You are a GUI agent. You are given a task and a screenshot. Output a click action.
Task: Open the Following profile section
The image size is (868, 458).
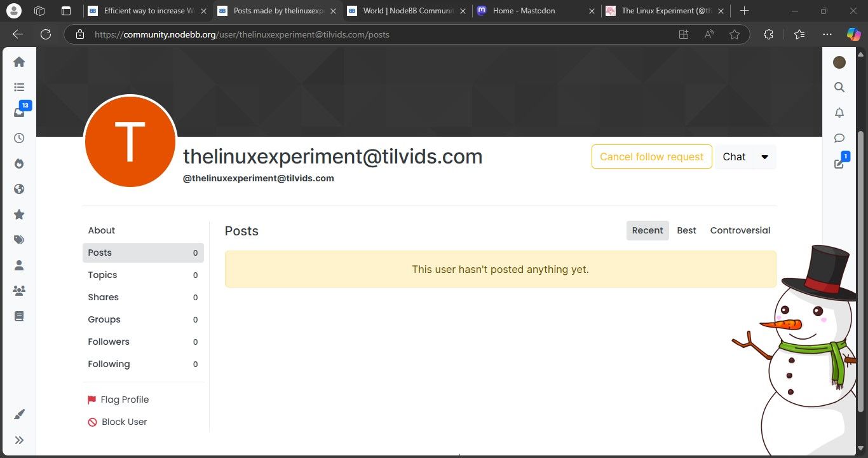coord(143,364)
